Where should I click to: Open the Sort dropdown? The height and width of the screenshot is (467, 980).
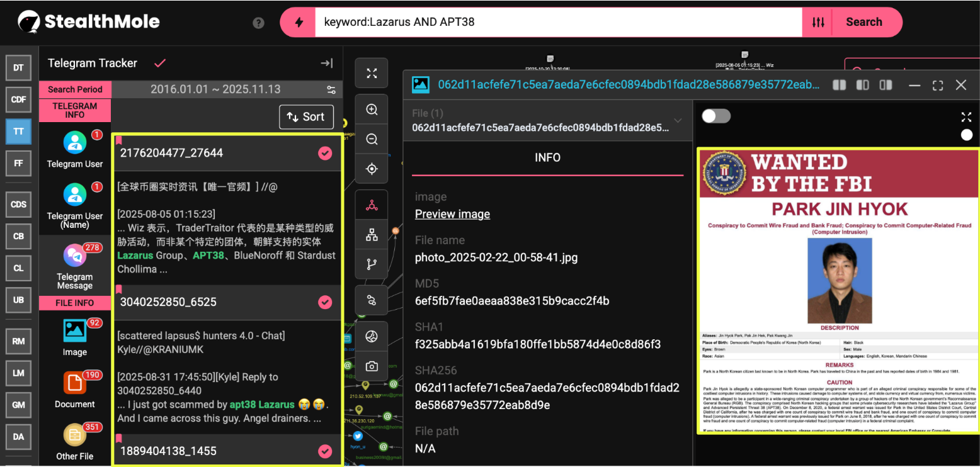click(306, 116)
